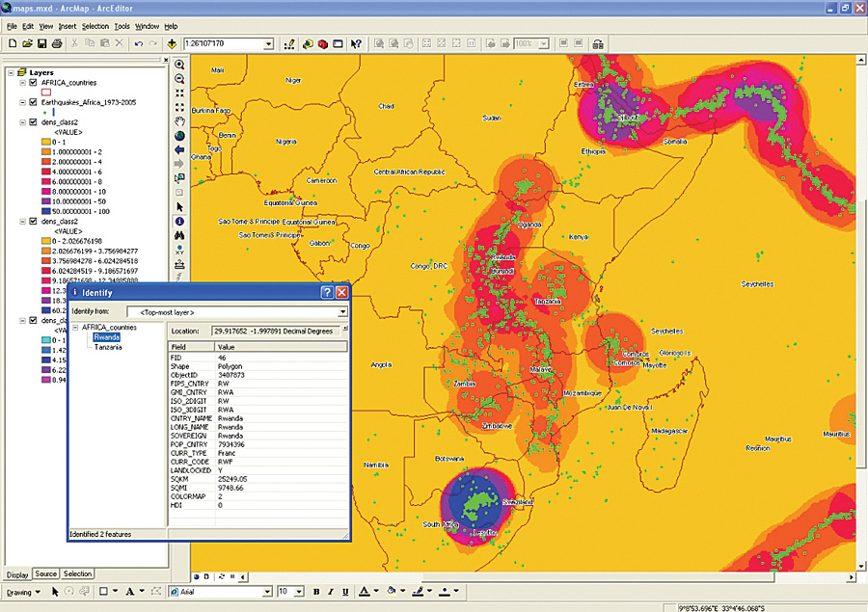Open the Drawing menu button
Viewport: 868px width, 612px height.
point(23,591)
